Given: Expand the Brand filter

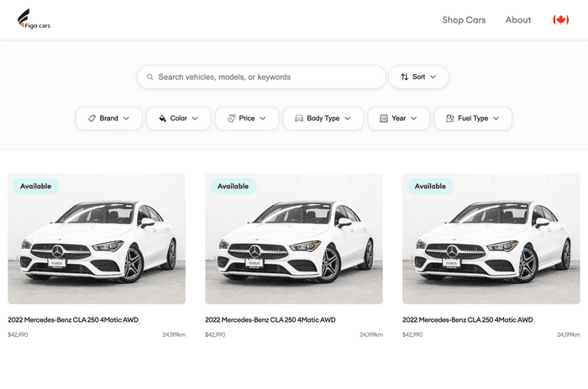Looking at the screenshot, I should [108, 118].
